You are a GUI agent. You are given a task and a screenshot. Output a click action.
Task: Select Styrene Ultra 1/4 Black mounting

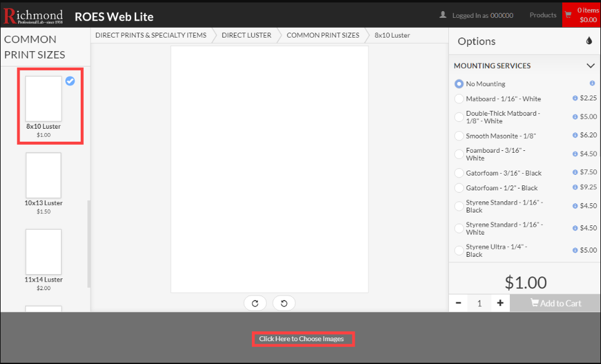(x=459, y=250)
